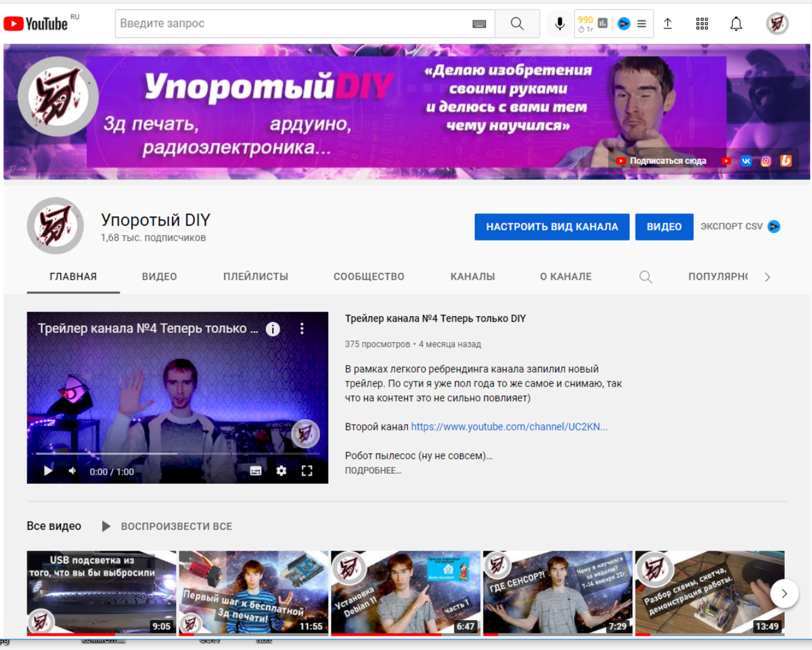Viewport: 812px width, 650px height.
Task: Select the ГЛАВНАЯ tab
Action: click(73, 277)
